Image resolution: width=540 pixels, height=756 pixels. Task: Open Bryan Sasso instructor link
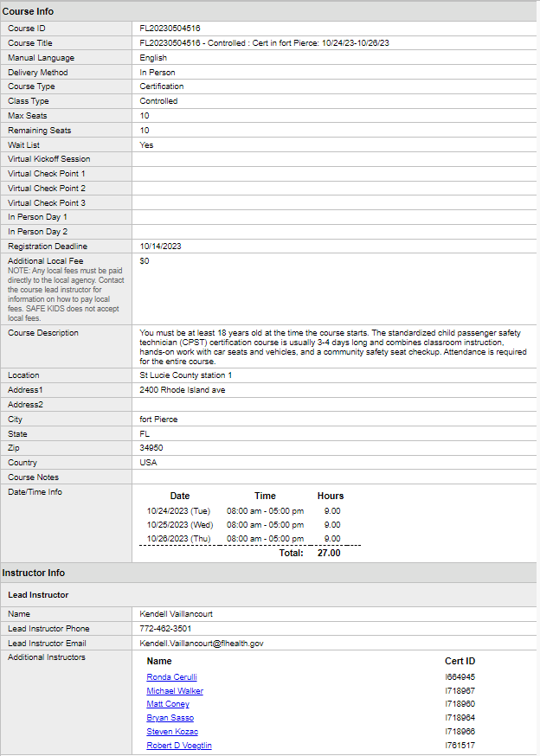click(x=170, y=718)
